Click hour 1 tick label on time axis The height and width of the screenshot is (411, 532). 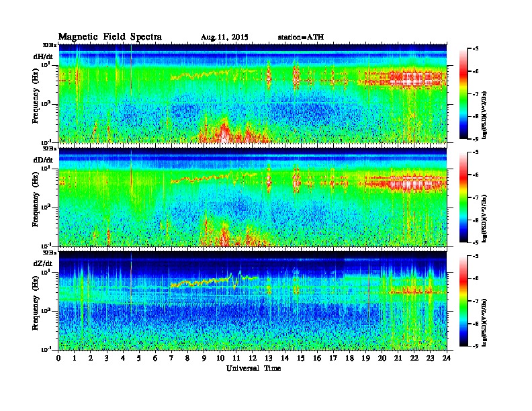[75, 358]
